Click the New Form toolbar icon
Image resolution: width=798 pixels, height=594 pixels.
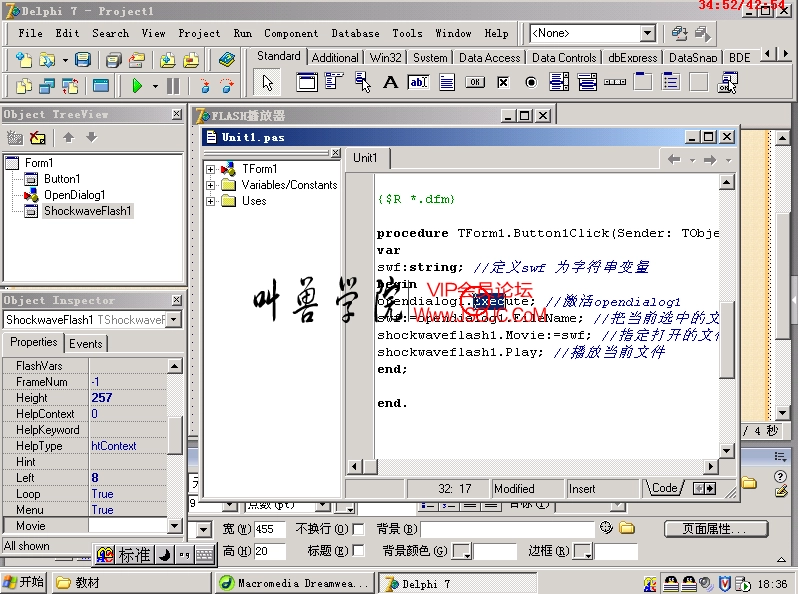(x=101, y=86)
